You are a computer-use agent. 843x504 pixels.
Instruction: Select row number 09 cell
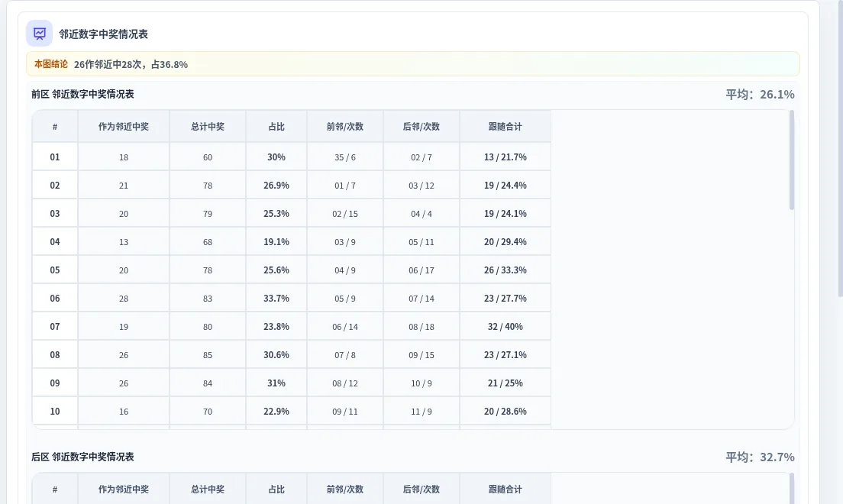tap(55, 383)
